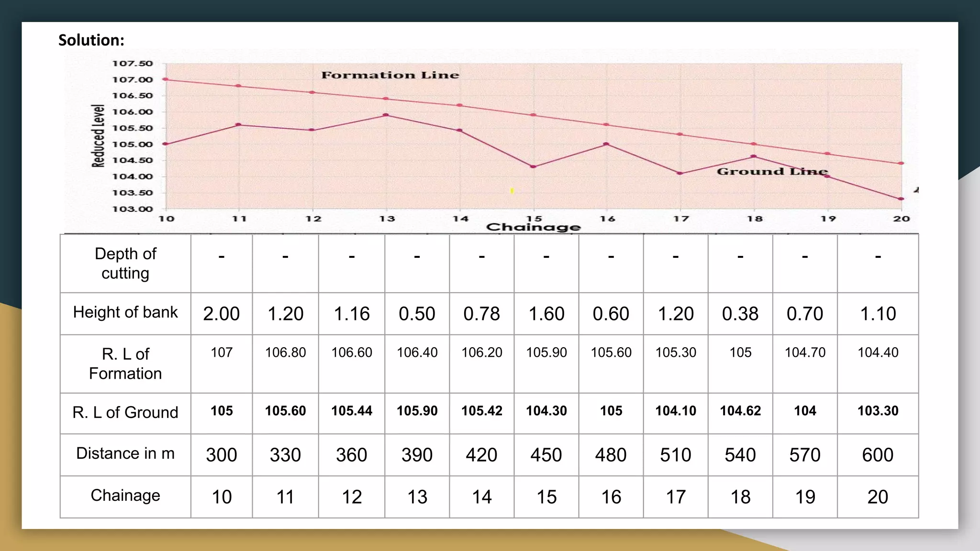Screen dimensions: 980x551
Task: Click the 'Solution:' heading text
Action: click(91, 40)
